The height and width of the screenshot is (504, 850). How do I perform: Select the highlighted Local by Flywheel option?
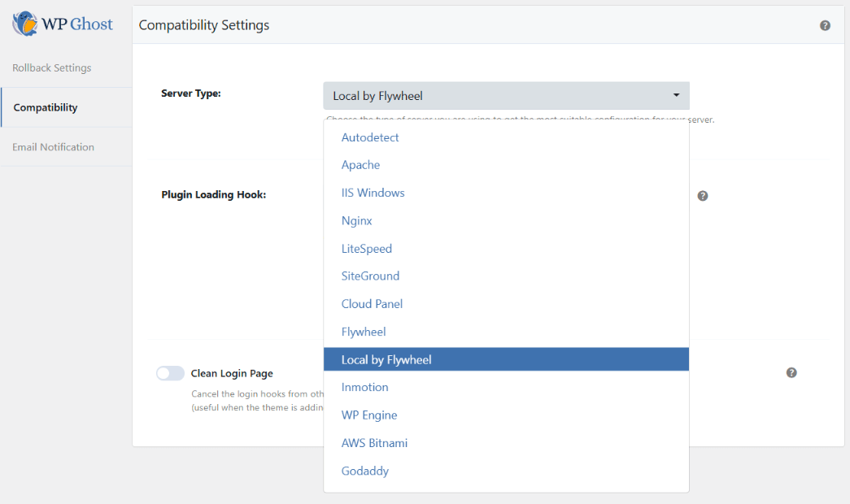pos(386,359)
